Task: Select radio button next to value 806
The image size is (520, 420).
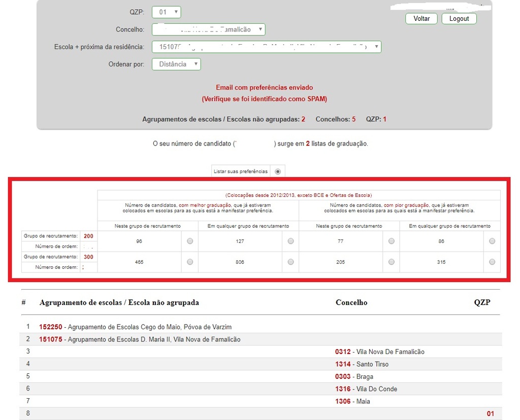Action: coord(290,262)
